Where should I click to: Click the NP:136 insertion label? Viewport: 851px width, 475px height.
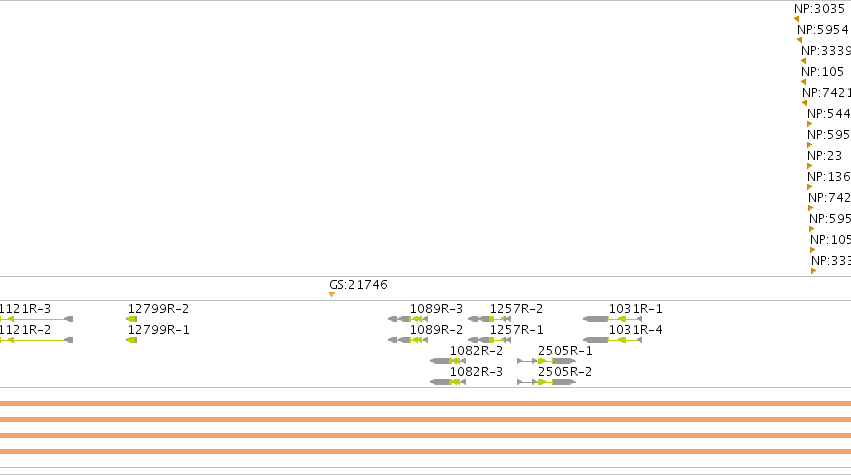tap(829, 176)
